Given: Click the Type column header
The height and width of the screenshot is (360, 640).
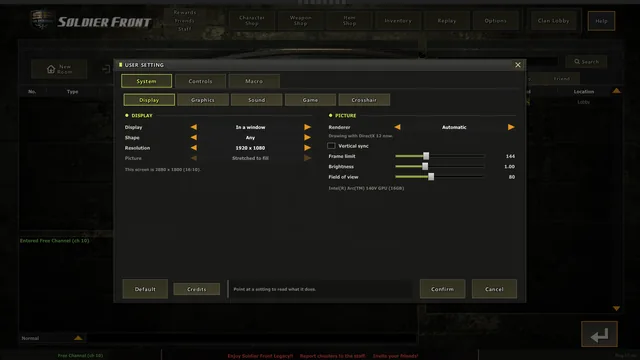Looking at the screenshot, I should point(72,91).
